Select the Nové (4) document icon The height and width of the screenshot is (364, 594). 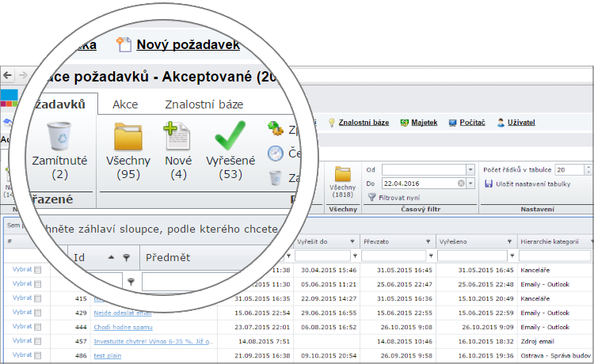pyautogui.click(x=178, y=138)
